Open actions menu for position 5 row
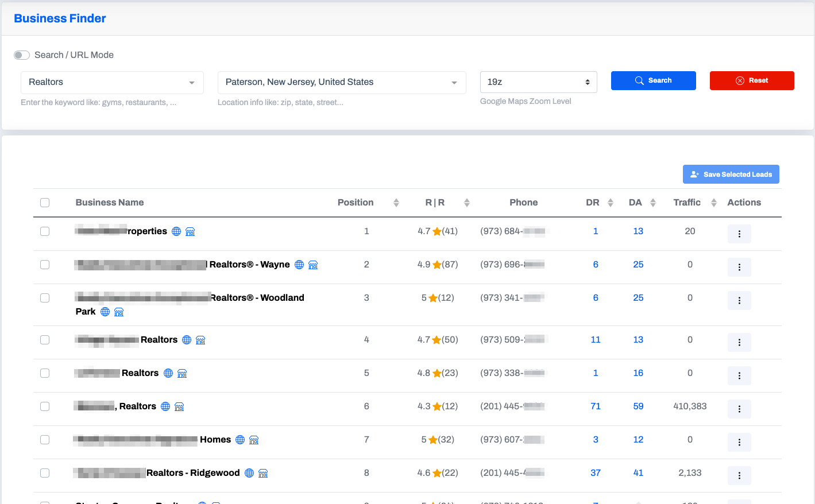Image resolution: width=815 pixels, height=504 pixels. [x=739, y=375]
